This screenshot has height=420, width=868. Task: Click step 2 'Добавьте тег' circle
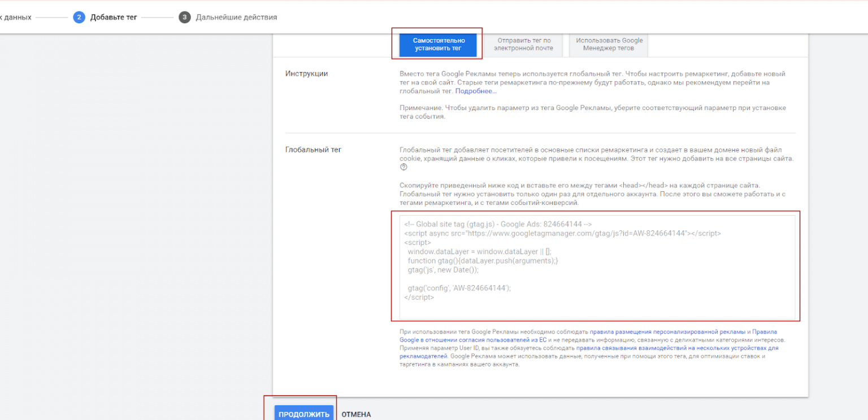(79, 17)
